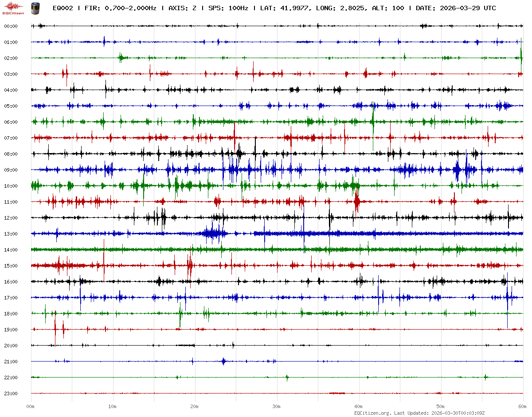
Task: Click the 00m minute axis label
Action: [x=31, y=406]
